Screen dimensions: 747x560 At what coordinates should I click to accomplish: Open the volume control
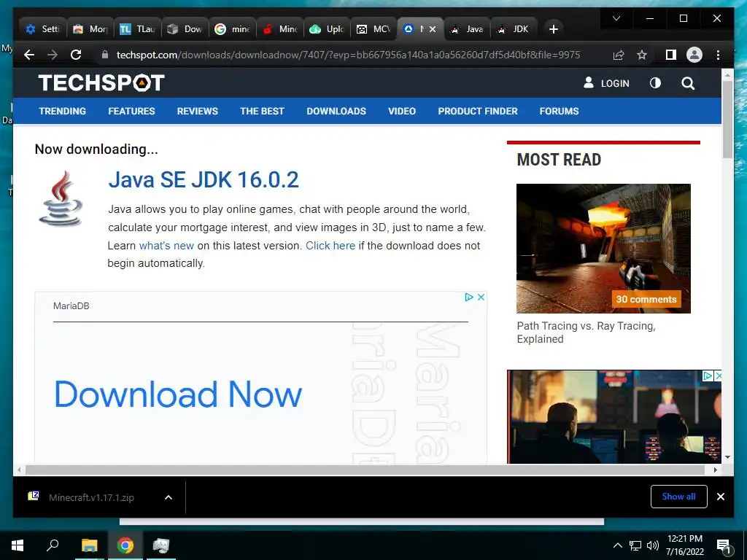(653, 545)
